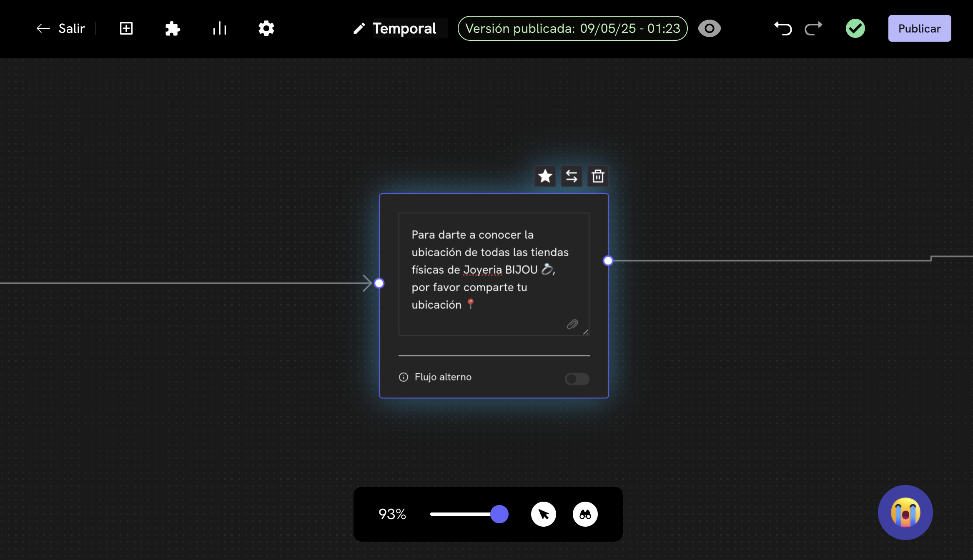Open the integrations puzzle piece icon
This screenshot has height=560, width=973.
[172, 28]
